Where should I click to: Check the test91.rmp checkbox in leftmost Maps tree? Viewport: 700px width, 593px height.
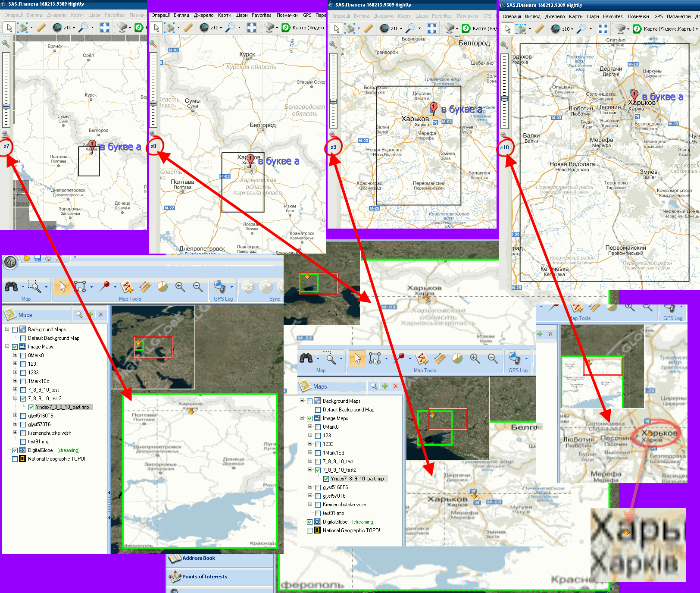(23, 442)
